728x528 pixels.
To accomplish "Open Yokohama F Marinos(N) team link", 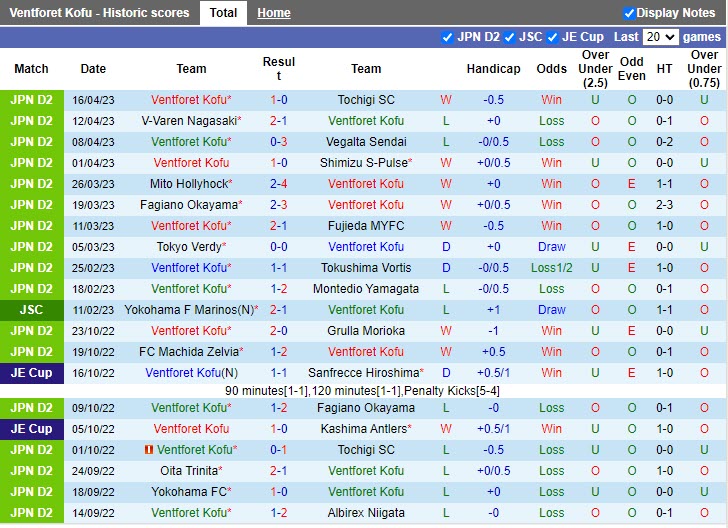I will pyautogui.click(x=189, y=310).
